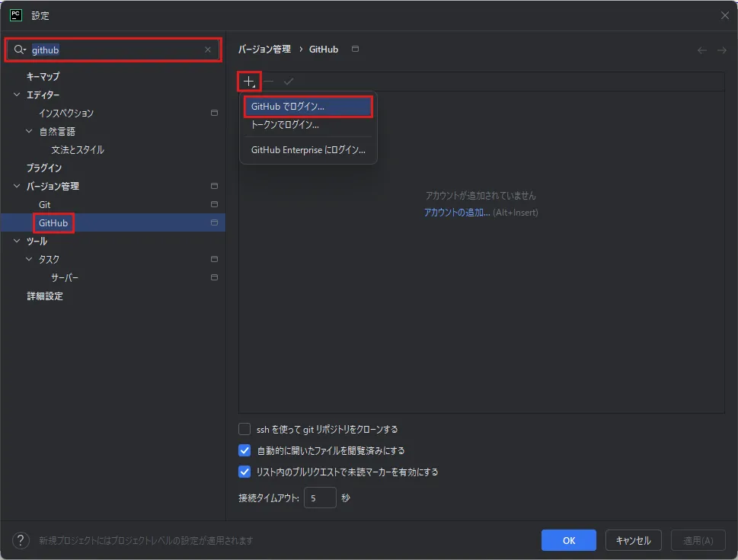Click the search magnifier icon
The height and width of the screenshot is (560, 738).
pyautogui.click(x=19, y=50)
